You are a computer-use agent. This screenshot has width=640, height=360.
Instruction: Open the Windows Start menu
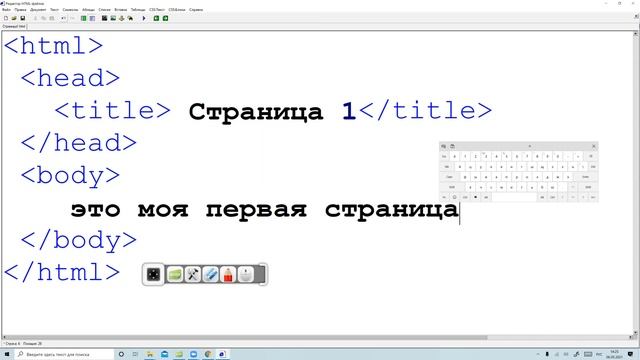(x=7, y=354)
